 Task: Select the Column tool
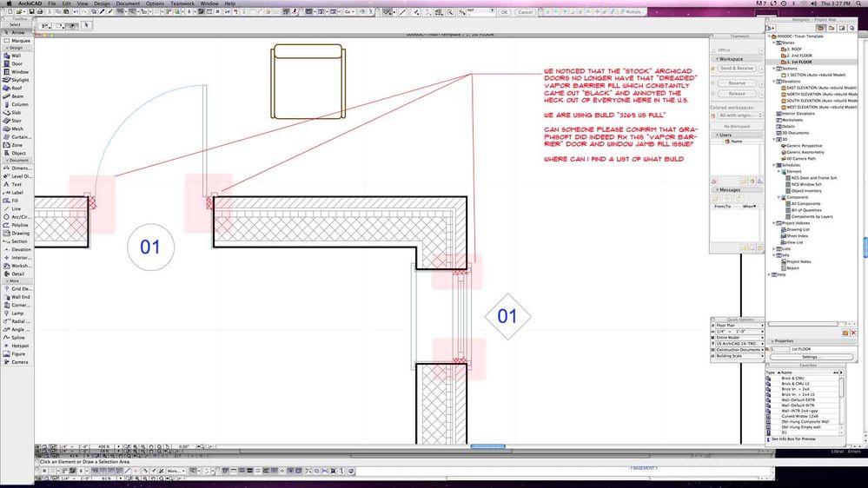pos(17,104)
